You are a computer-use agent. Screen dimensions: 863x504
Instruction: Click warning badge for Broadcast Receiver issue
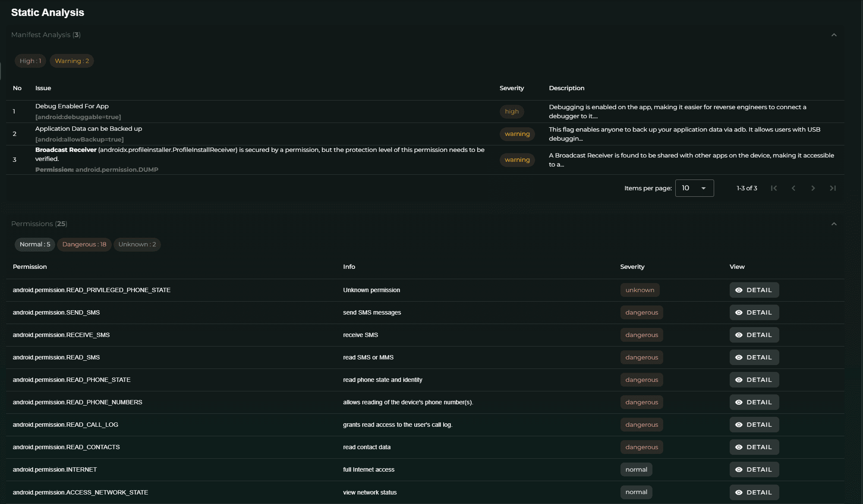pyautogui.click(x=517, y=160)
